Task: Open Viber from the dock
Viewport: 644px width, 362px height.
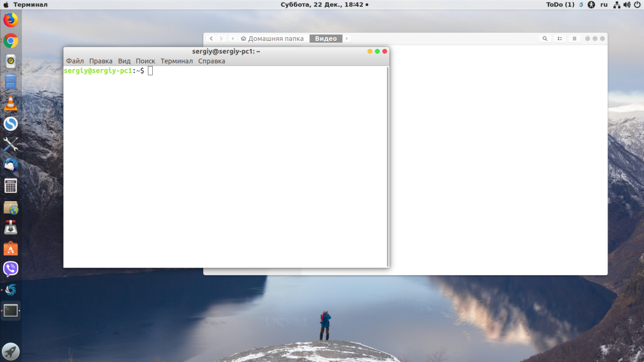Action: tap(11, 269)
